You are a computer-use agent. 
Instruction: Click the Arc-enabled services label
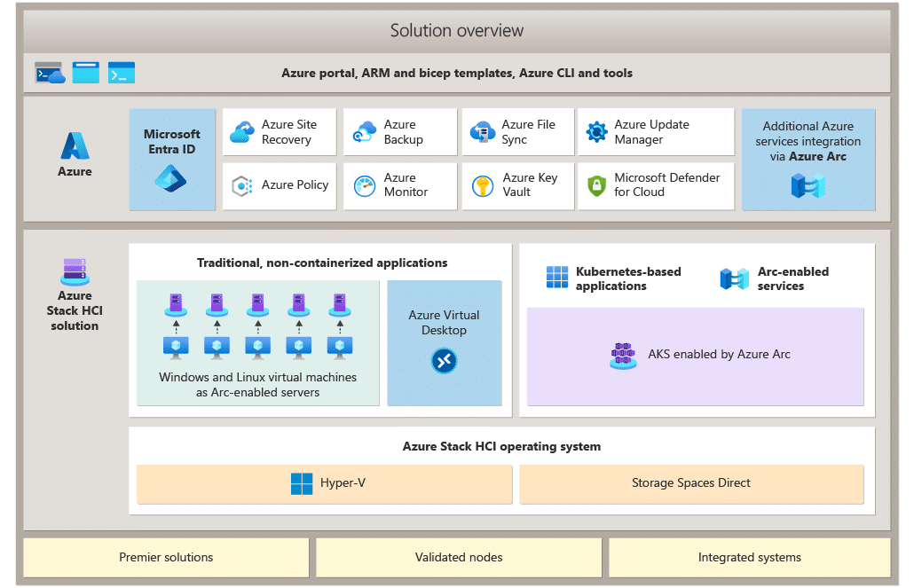[x=792, y=278]
